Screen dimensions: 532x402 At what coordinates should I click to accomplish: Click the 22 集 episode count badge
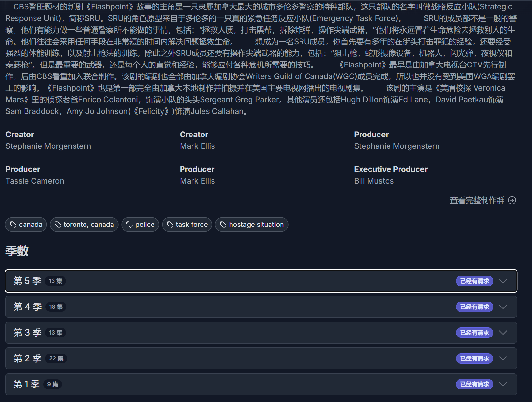pyautogui.click(x=56, y=358)
